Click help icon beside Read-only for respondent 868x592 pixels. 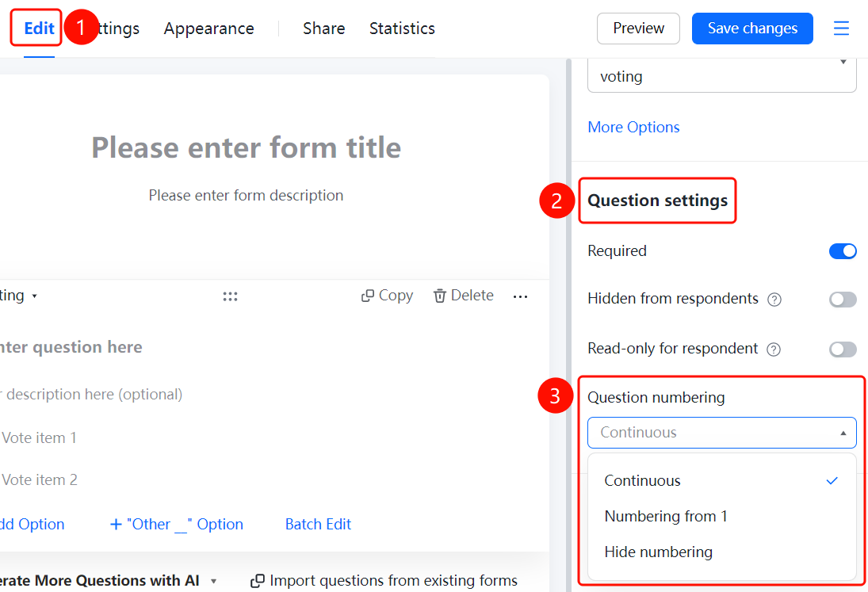click(x=774, y=349)
